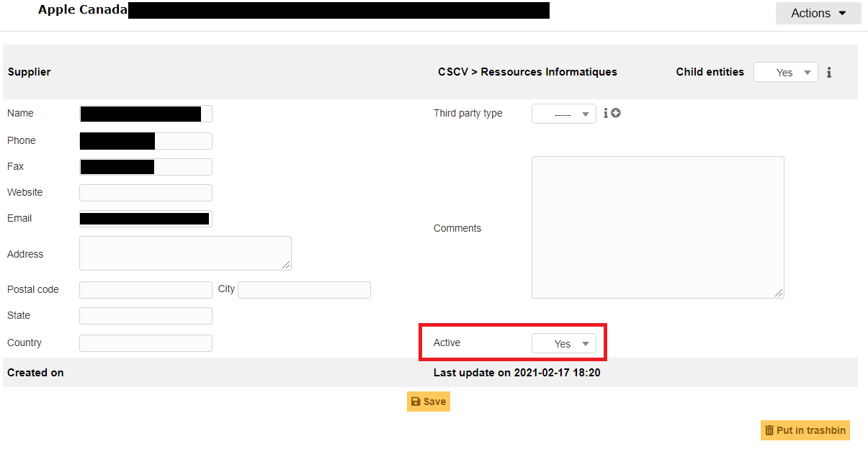Open the Third party type dropdown
This screenshot has width=868, height=449.
[564, 114]
